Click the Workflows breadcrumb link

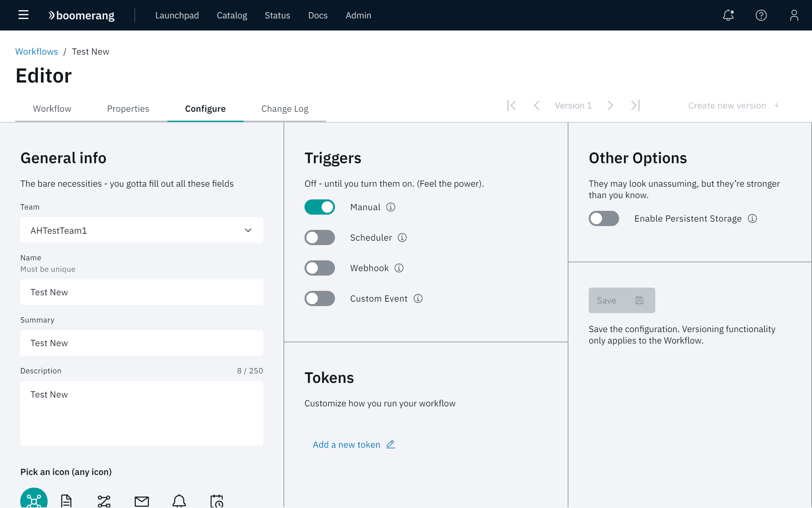coord(36,51)
